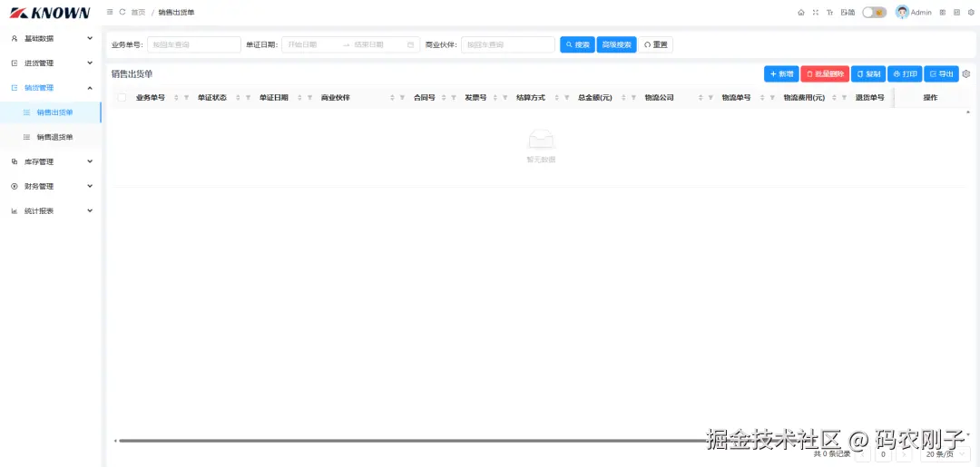The width and height of the screenshot is (980, 467).
Task: Filter the 结算方式 column
Action: (x=567, y=98)
